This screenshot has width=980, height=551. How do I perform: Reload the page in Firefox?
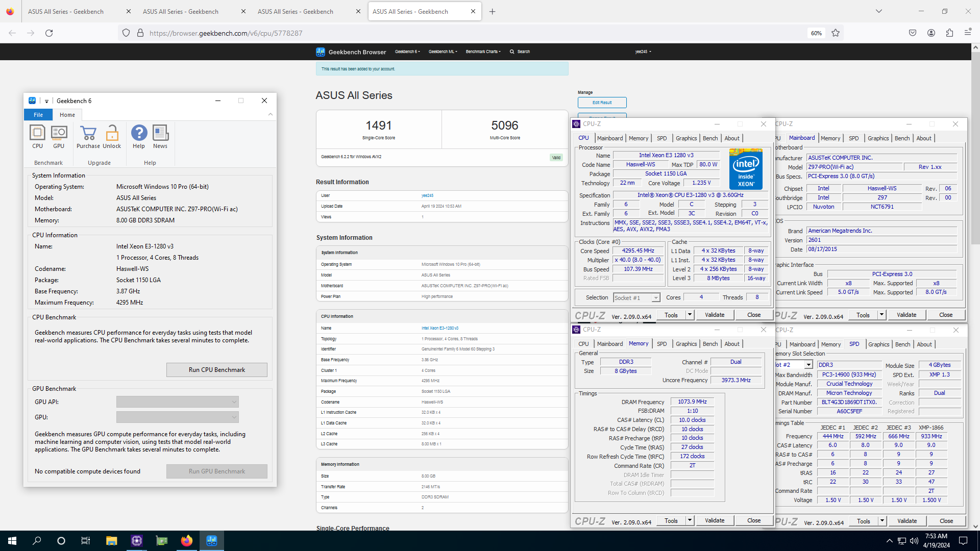point(49,33)
